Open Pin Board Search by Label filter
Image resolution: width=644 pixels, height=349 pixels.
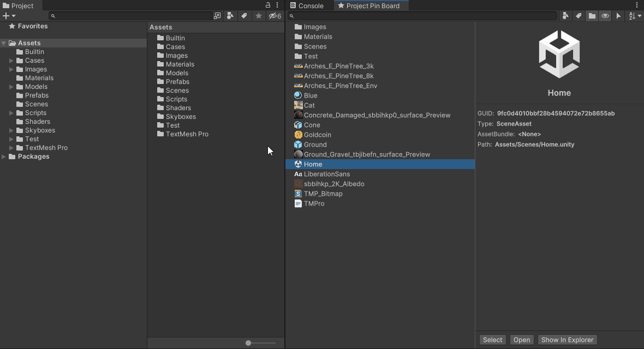579,16
